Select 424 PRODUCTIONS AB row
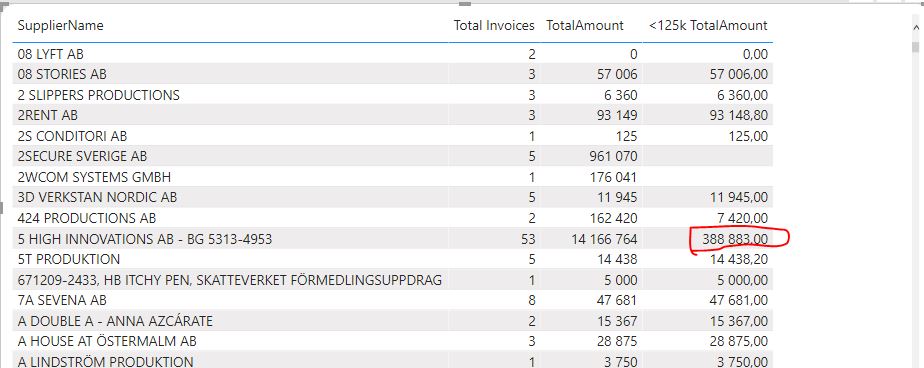 (x=392, y=218)
